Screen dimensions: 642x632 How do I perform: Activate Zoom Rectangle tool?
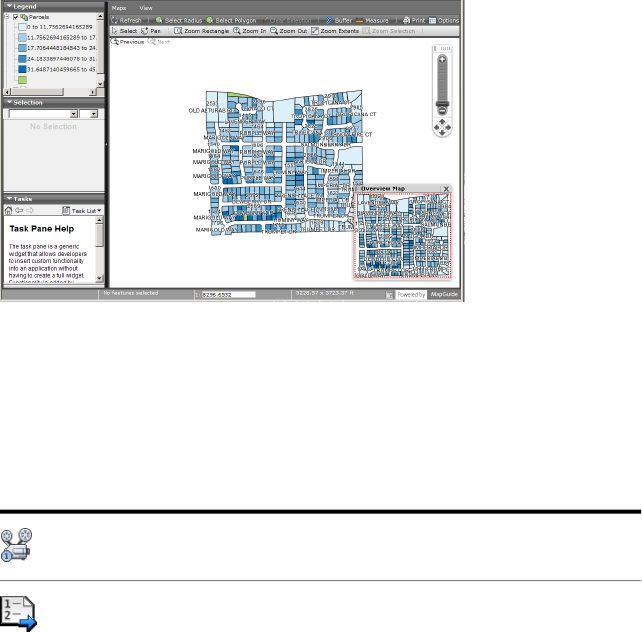[201, 31]
